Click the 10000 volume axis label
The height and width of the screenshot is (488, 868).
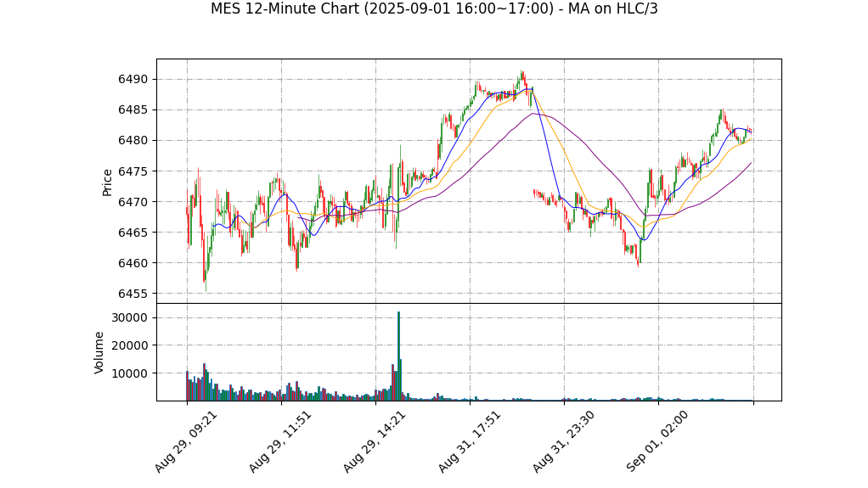(x=130, y=373)
